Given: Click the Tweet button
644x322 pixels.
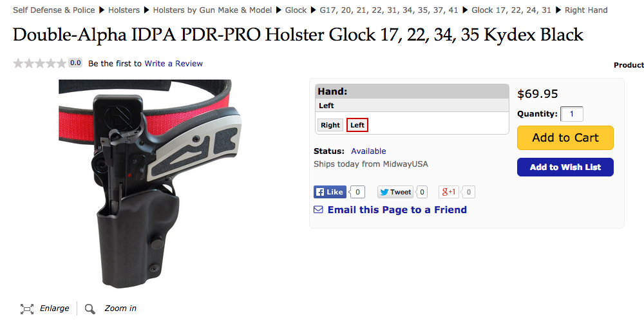Looking at the screenshot, I should click(395, 192).
